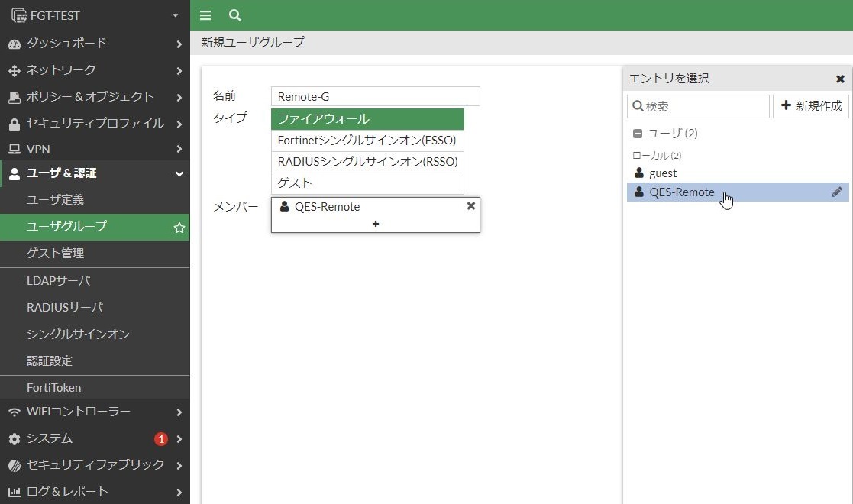Image resolution: width=853 pixels, height=504 pixels.
Task: Expand the セキュリティプロファイル chevron
Action: 179,124
